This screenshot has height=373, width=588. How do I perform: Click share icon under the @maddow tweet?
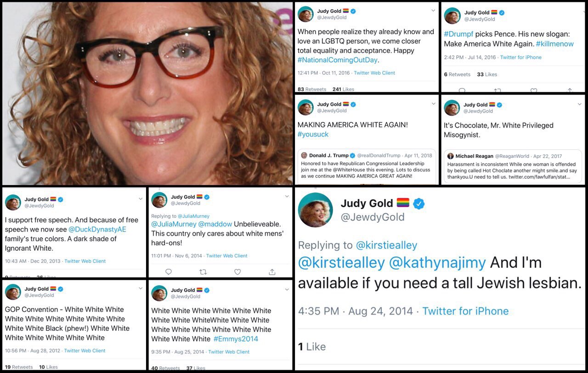(x=272, y=271)
